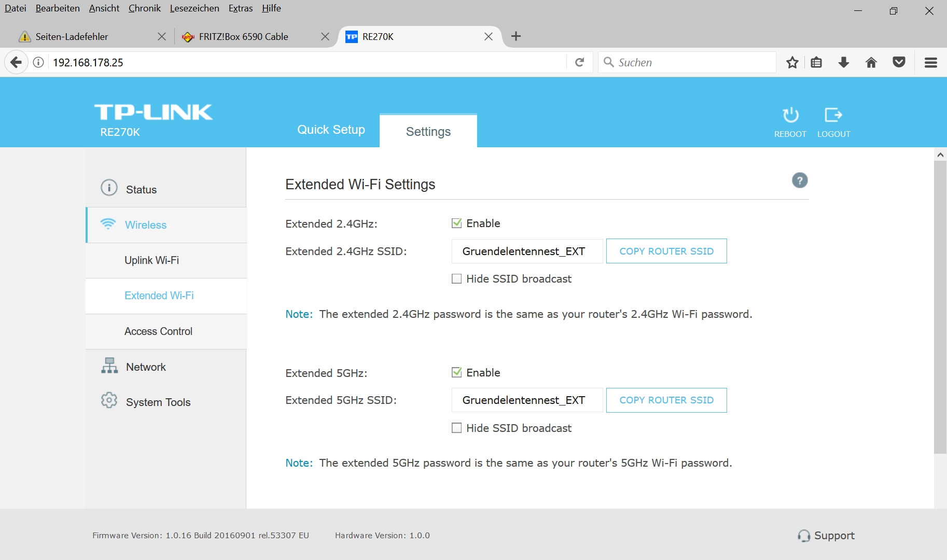
Task: Reload the current page
Action: click(x=580, y=62)
